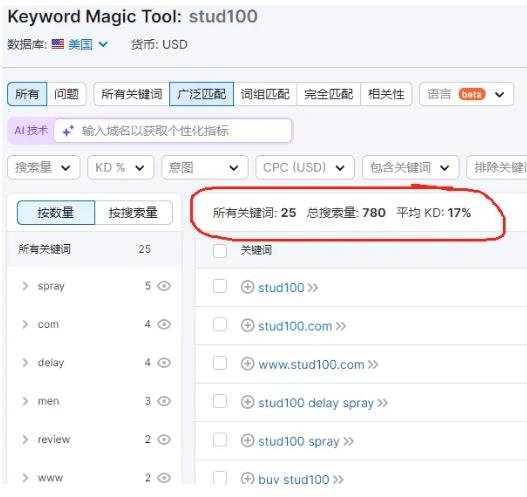Open the stud100 keyword link
The height and width of the screenshot is (497, 527).
pos(281,288)
